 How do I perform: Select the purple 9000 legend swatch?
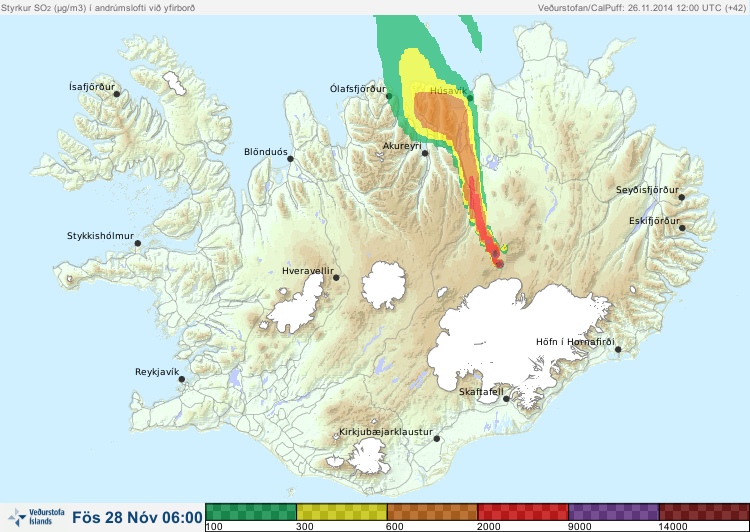pos(614,512)
